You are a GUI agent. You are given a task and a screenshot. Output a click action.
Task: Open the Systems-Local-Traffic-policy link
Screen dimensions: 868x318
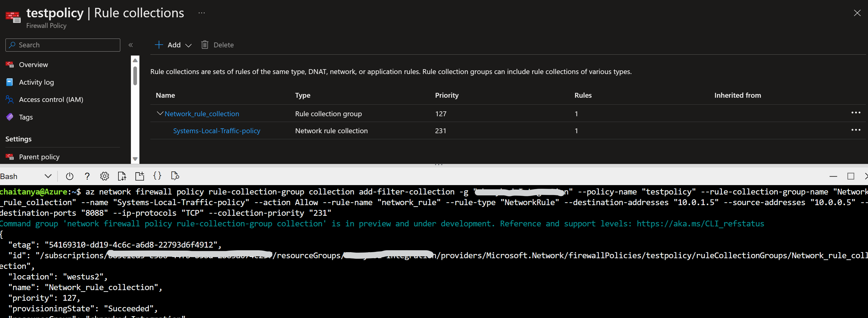(216, 130)
